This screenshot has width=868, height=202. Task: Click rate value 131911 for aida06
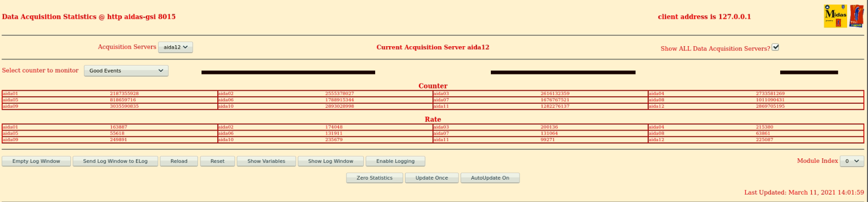click(334, 134)
